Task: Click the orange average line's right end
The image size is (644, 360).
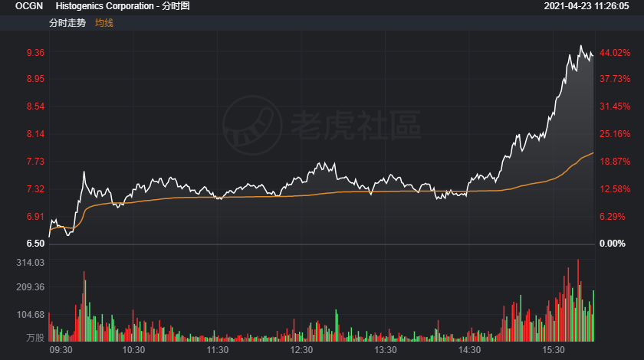Action: click(593, 152)
